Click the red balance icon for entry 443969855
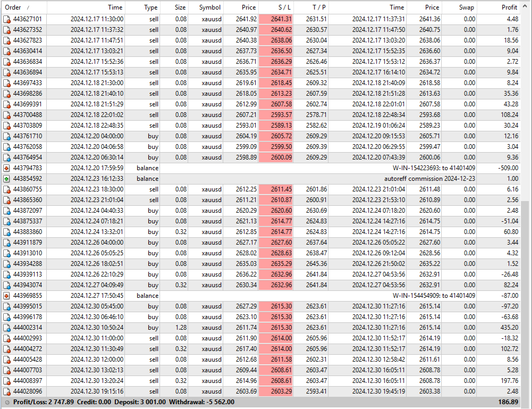532x409 pixels. click(6, 296)
